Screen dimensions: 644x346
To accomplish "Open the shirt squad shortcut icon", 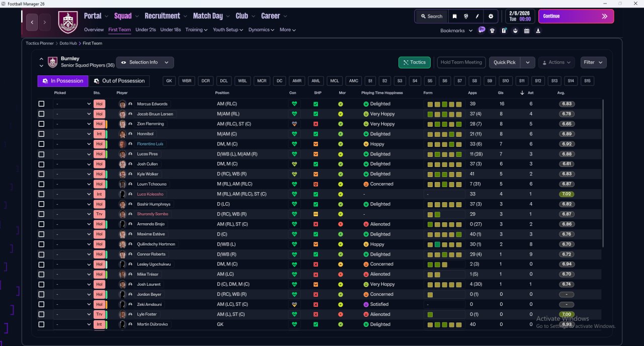I will (x=492, y=31).
